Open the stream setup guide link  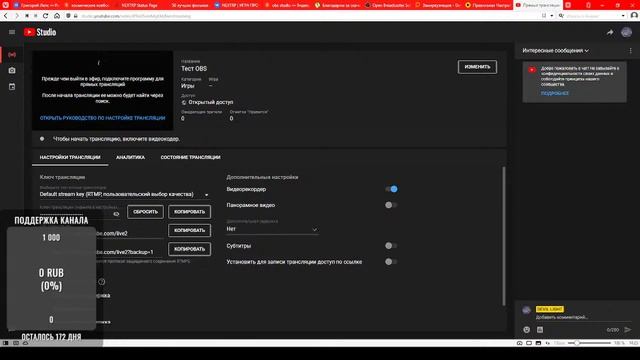tap(102, 118)
